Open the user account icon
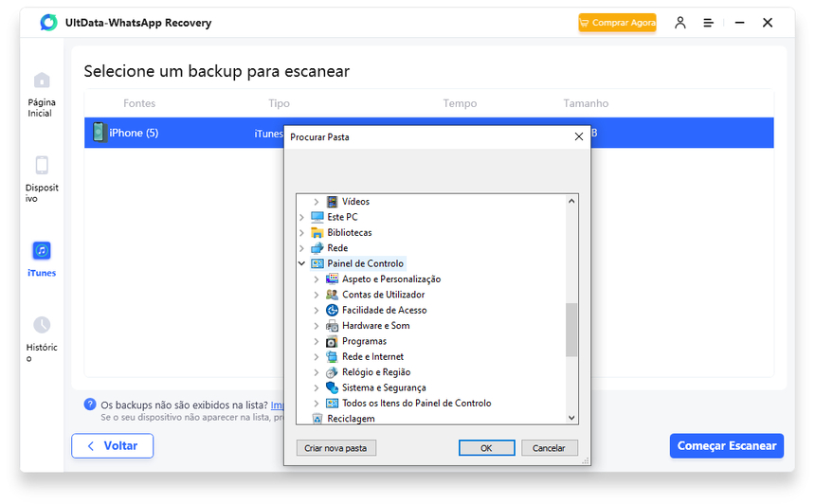 679,23
